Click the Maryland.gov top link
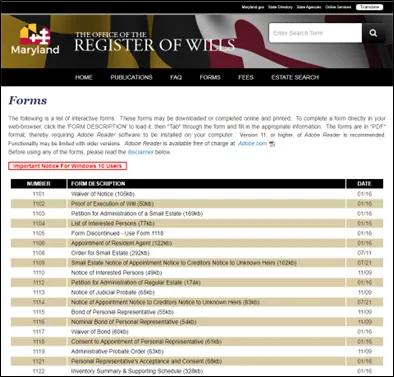The height and width of the screenshot is (377, 394). pyautogui.click(x=253, y=7)
